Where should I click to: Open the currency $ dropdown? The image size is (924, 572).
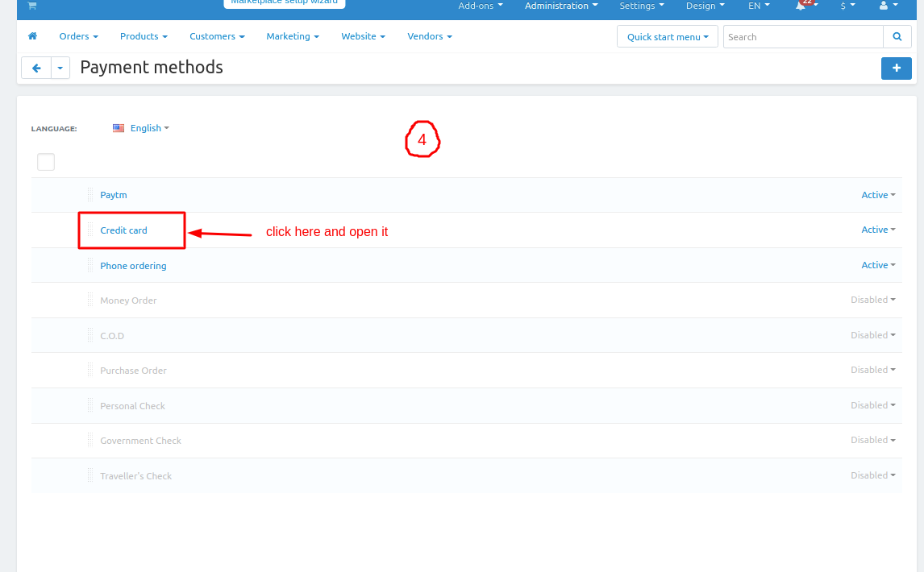tap(847, 6)
